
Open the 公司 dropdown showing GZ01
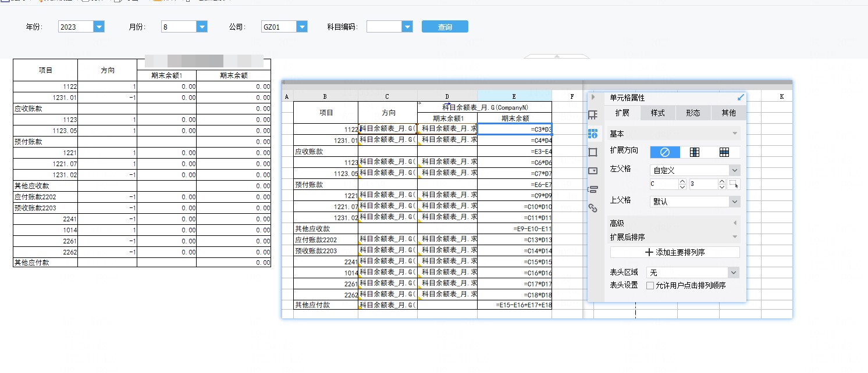[302, 27]
